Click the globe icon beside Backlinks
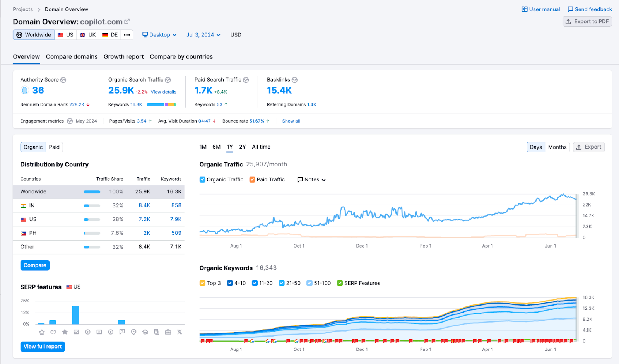This screenshot has height=364, width=619. (294, 80)
